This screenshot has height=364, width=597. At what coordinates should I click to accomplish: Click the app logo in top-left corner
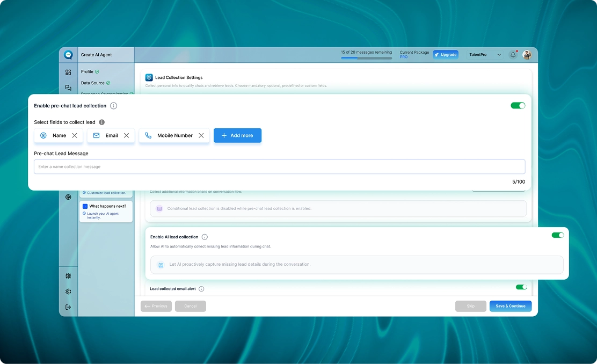coord(68,55)
